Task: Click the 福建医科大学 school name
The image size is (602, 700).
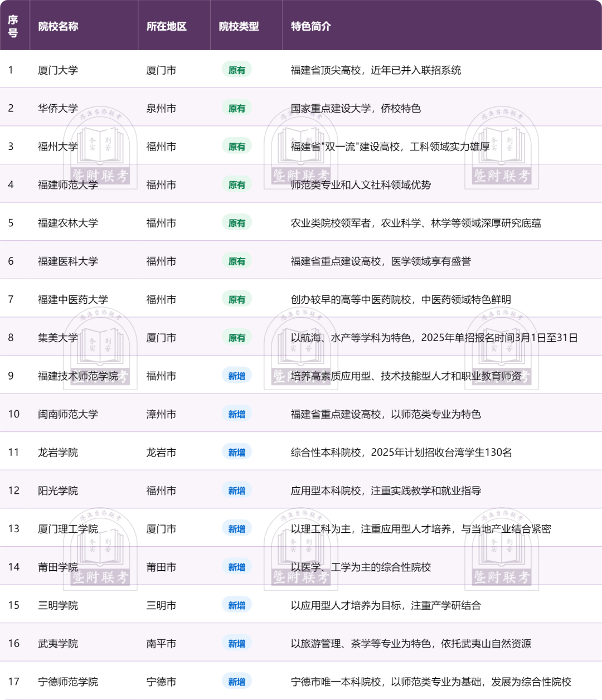Action: click(x=68, y=261)
